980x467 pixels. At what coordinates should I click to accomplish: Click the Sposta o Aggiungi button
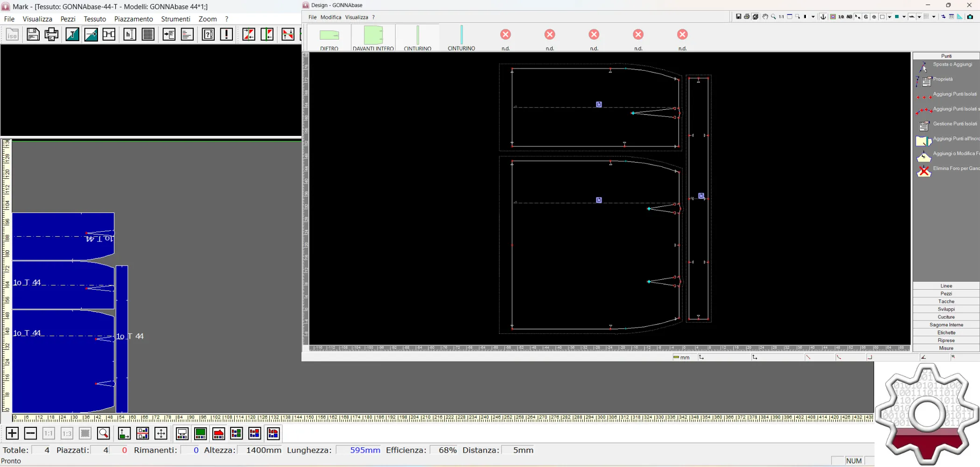click(952, 64)
